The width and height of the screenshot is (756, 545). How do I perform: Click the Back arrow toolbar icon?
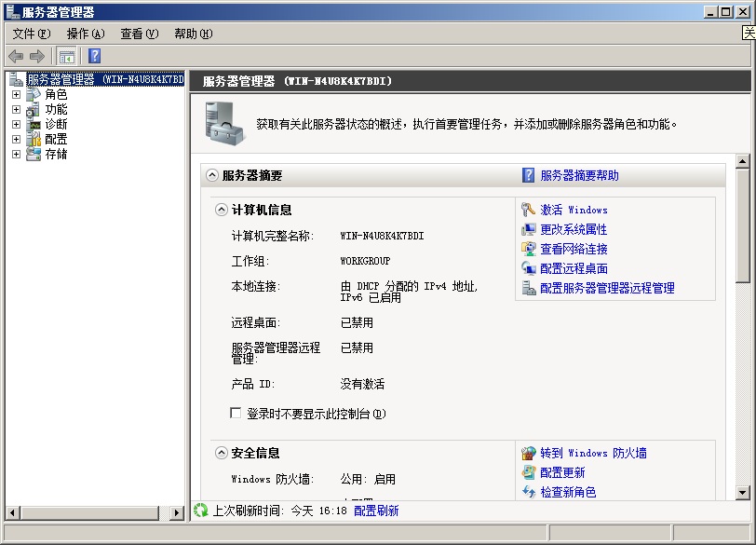16,57
